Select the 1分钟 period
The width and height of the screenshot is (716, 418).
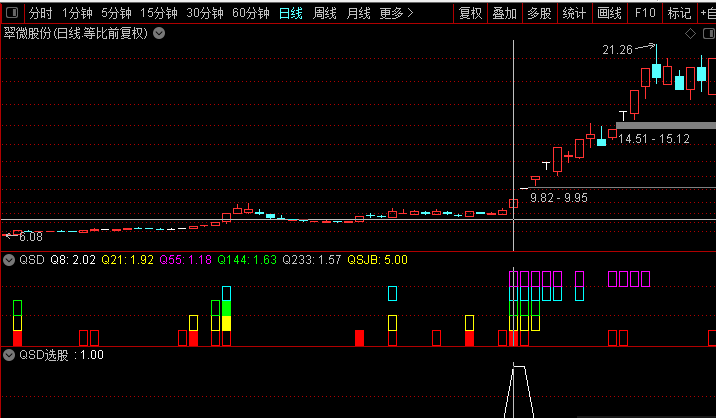77,13
